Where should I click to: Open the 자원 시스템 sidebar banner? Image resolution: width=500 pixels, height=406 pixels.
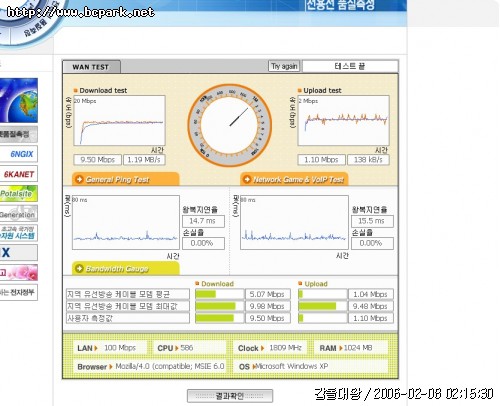pos(19,233)
